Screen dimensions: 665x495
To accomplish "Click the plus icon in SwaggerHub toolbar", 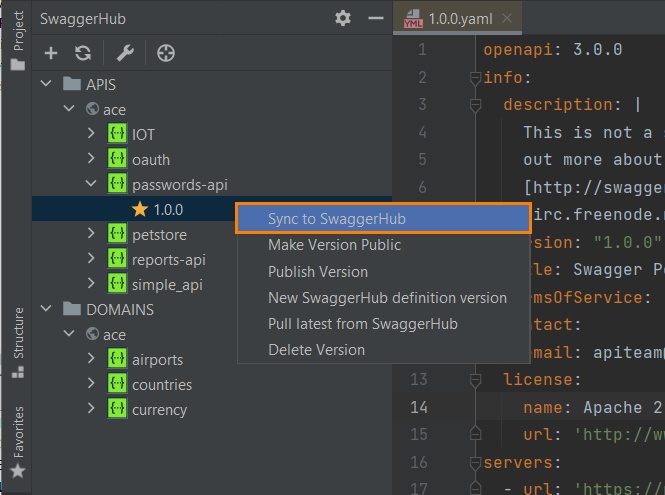I will (x=51, y=54).
